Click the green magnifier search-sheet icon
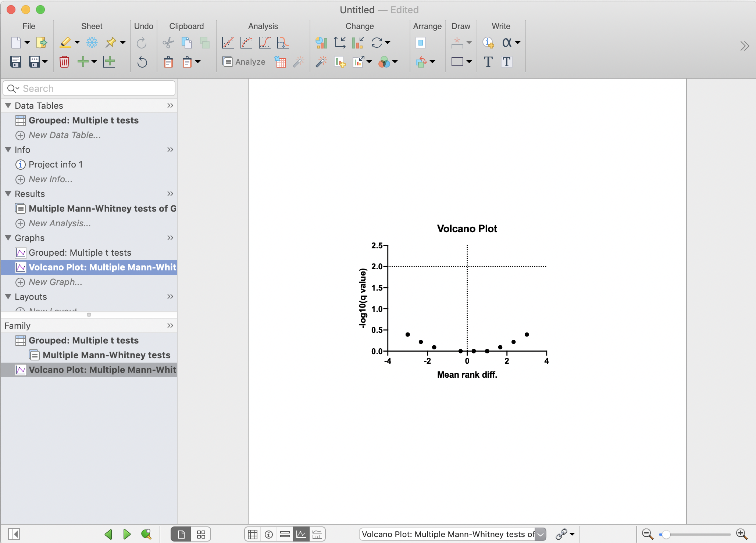Image resolution: width=756 pixels, height=543 pixels. (146, 534)
